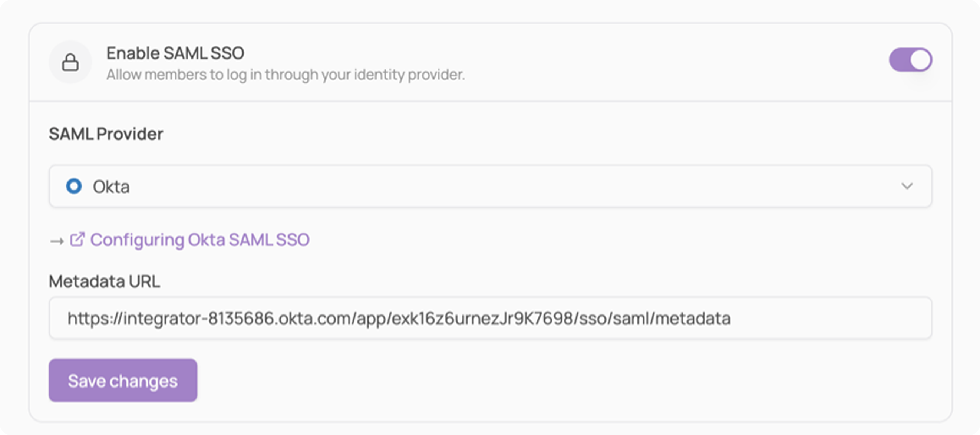This screenshot has width=980, height=435.
Task: Click the Enable SAML SSO heading
Action: (x=175, y=53)
